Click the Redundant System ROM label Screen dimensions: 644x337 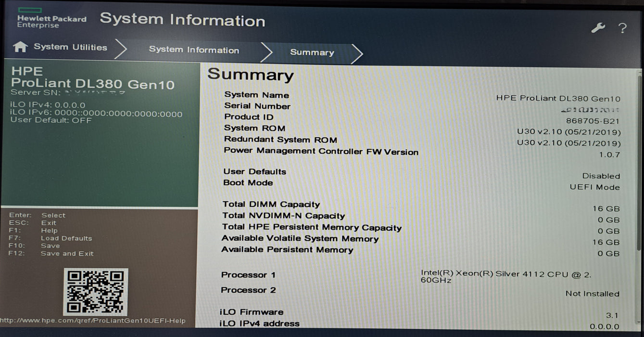tap(280, 140)
